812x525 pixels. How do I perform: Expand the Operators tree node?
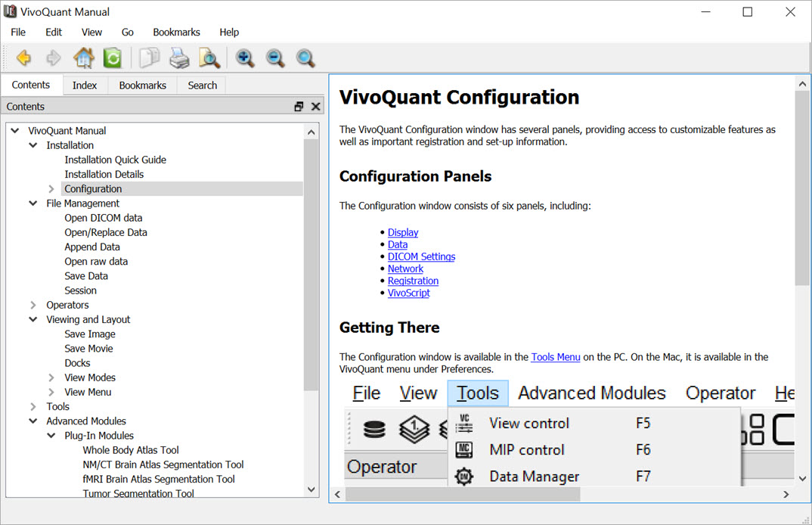[x=33, y=305]
